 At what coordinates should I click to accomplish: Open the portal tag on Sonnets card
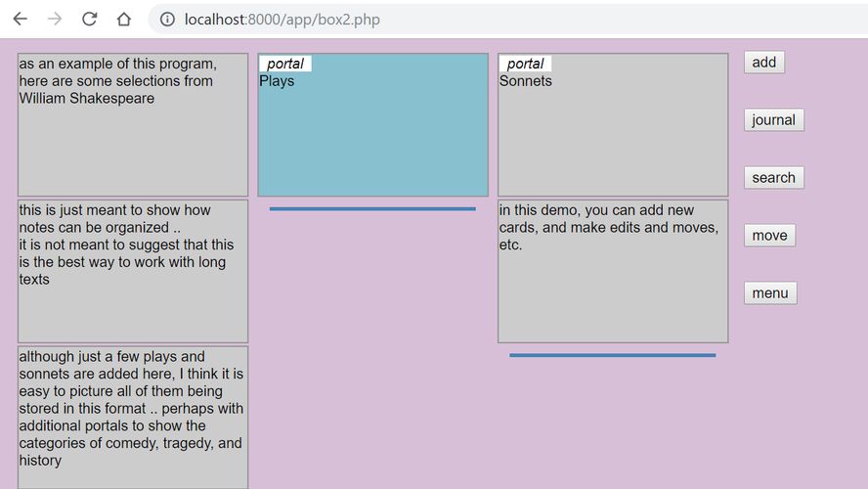(x=525, y=64)
